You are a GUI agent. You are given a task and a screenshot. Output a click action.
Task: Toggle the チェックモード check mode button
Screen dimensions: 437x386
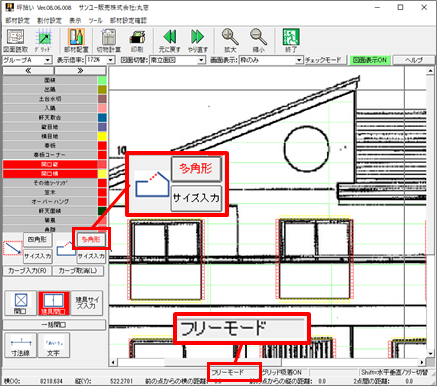coord(323,60)
